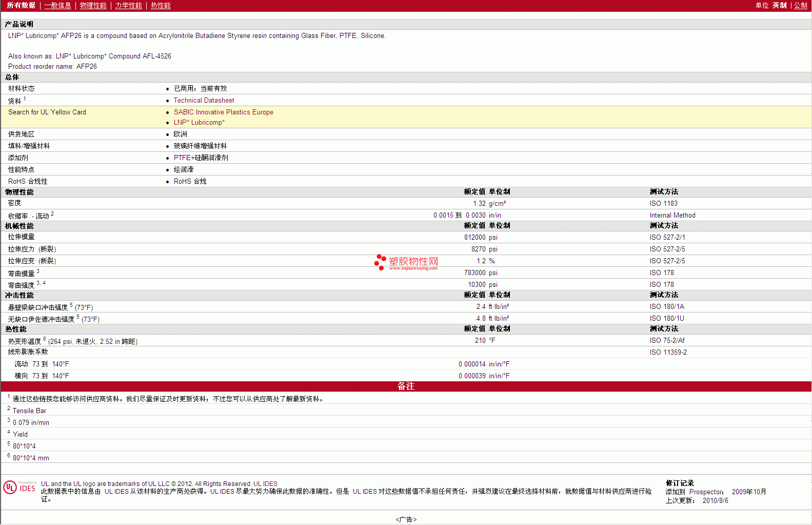This screenshot has height=525, width=812.
Task: Click the Internal Method text
Action: [672, 216]
